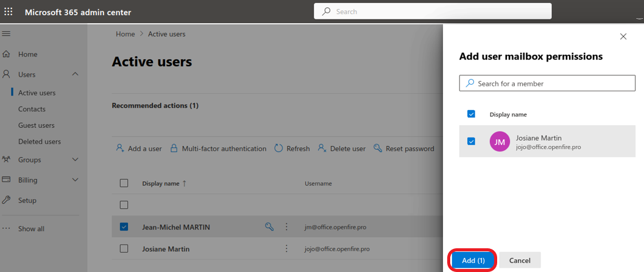Click the Username column header

[318, 184]
